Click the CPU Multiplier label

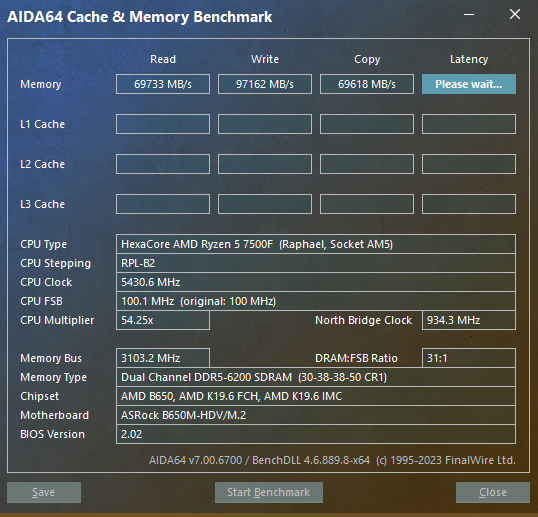[57, 320]
